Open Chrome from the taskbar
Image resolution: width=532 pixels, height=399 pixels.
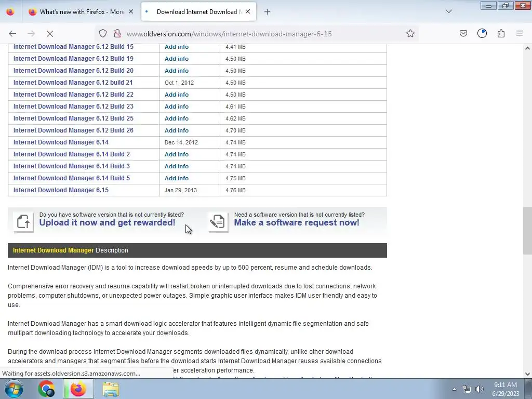click(46, 389)
